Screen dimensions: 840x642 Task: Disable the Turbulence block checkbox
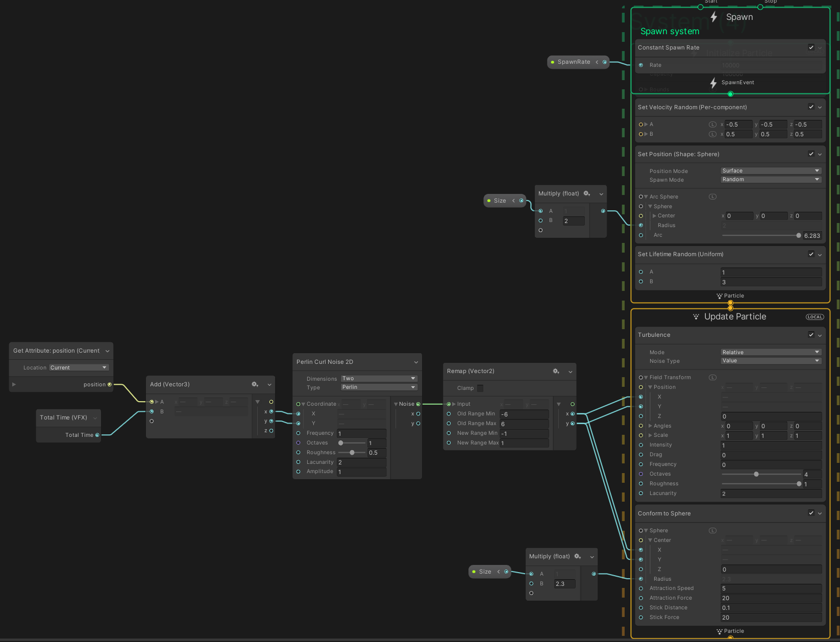point(811,335)
